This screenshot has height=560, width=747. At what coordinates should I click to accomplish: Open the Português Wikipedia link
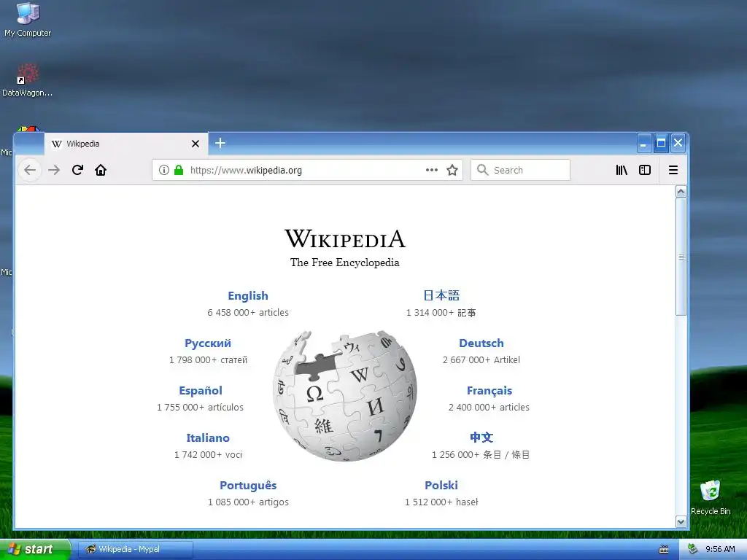coord(248,485)
